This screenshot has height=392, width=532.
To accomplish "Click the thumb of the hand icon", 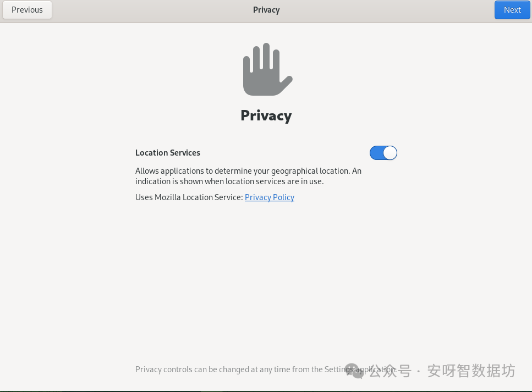I will 286,84.
